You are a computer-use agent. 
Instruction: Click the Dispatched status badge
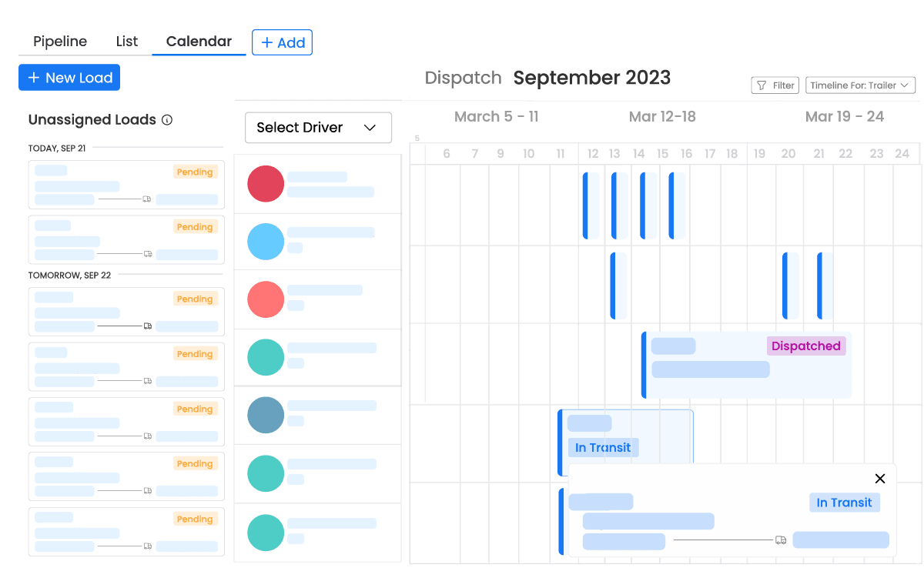(x=806, y=346)
